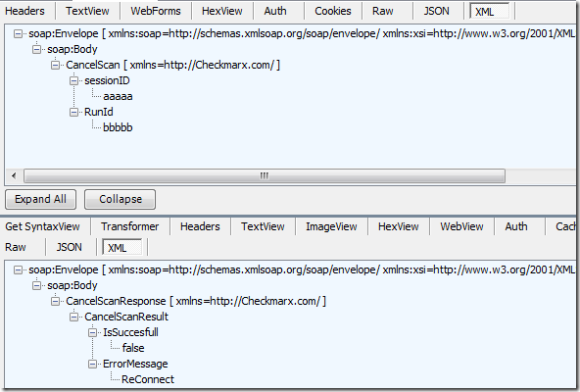The height and width of the screenshot is (392, 580).
Task: Collapse the RunId node
Action: (x=73, y=112)
